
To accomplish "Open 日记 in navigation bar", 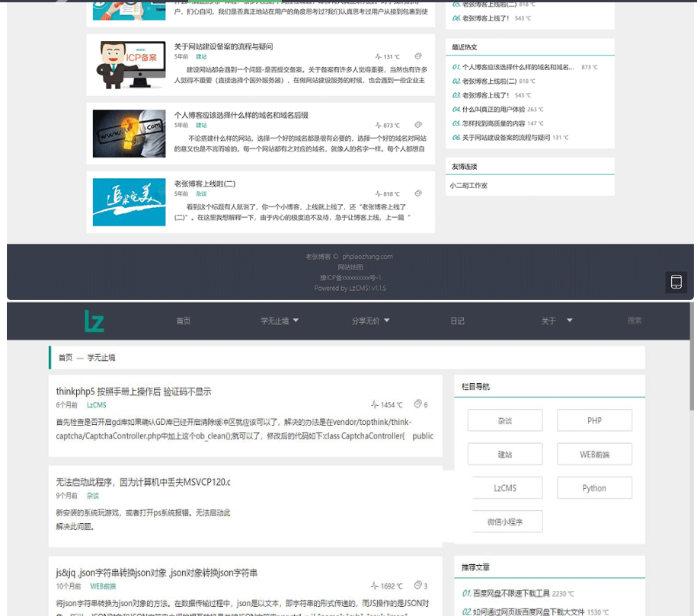I will tap(457, 321).
